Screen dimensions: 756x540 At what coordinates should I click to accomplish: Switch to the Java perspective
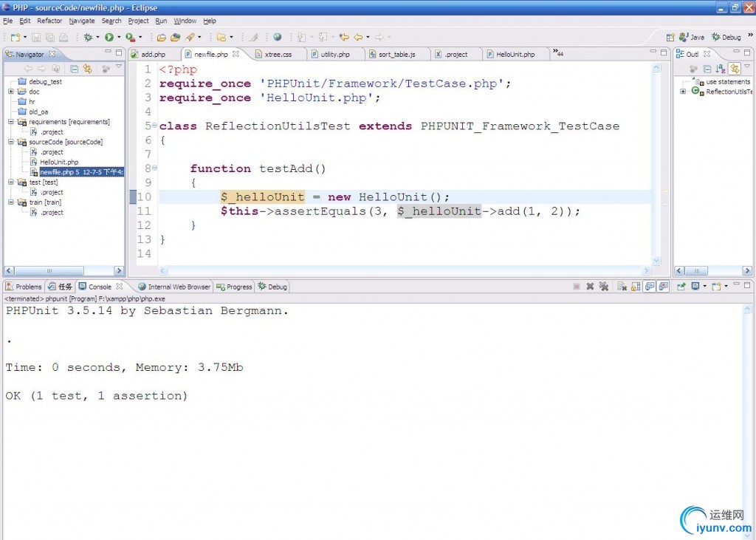coord(691,37)
